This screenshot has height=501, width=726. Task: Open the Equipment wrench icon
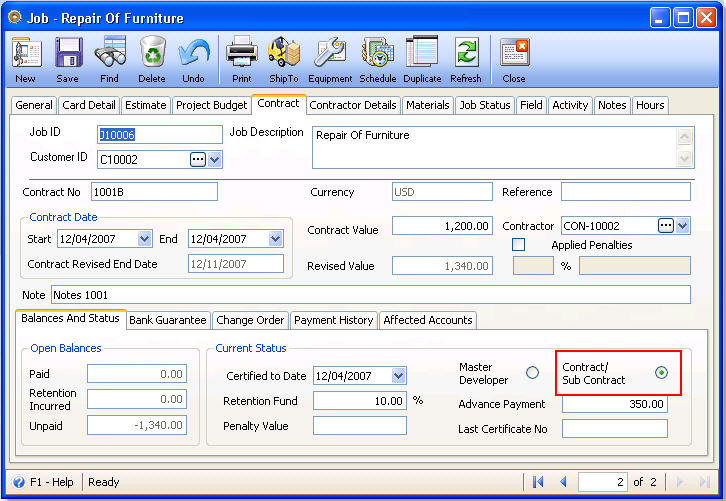click(x=330, y=52)
